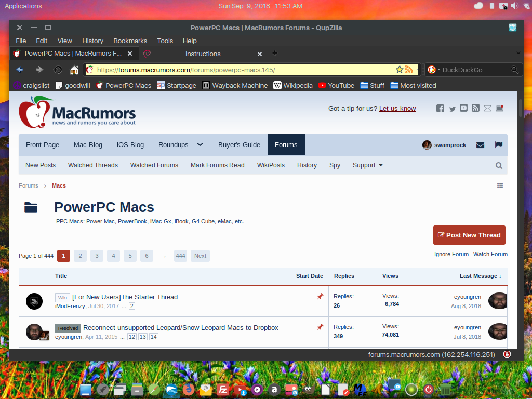Open the Most visited bookmarks folder
The width and height of the screenshot is (532, 399).
[x=413, y=86]
